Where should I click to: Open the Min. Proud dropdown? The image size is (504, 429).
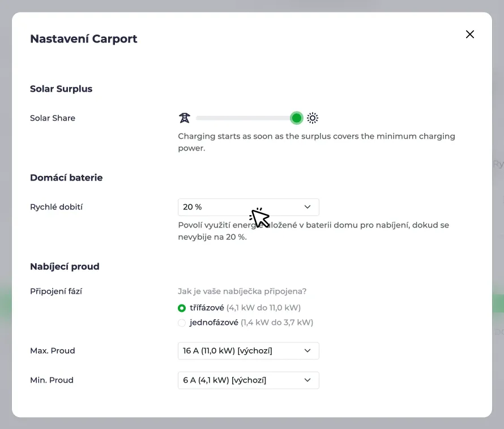249,380
